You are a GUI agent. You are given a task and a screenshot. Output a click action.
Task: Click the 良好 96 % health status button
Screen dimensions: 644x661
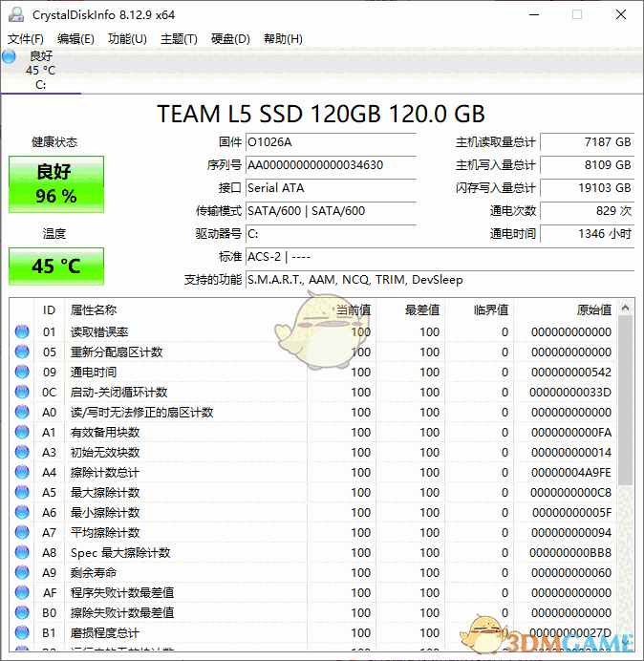coord(56,184)
